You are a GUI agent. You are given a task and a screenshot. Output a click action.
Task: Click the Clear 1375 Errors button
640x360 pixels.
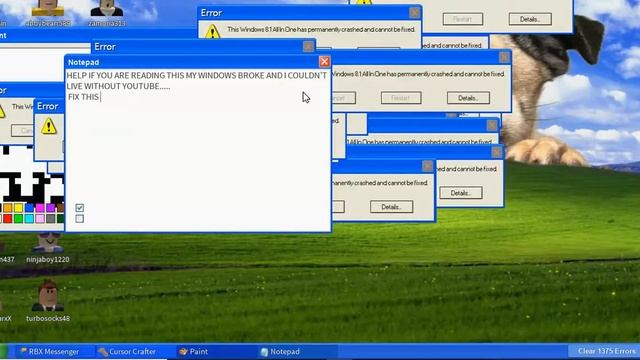[606, 351]
